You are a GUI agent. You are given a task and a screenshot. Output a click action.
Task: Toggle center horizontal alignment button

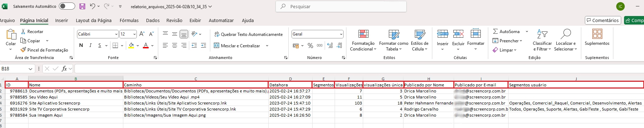(x=175, y=46)
